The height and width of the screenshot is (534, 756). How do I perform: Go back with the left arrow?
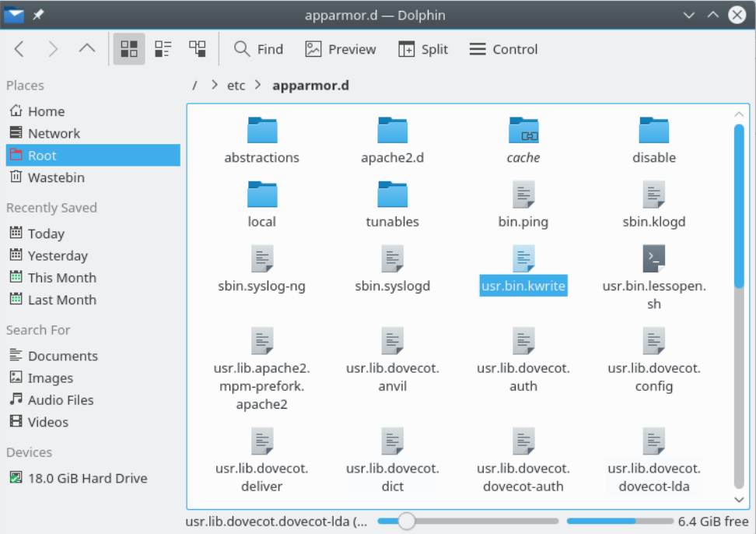point(19,49)
